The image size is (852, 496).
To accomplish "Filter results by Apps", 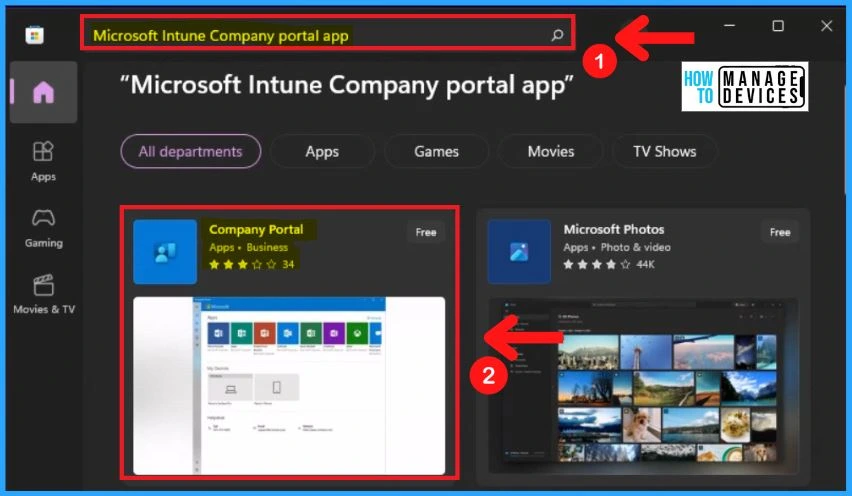I will point(322,152).
